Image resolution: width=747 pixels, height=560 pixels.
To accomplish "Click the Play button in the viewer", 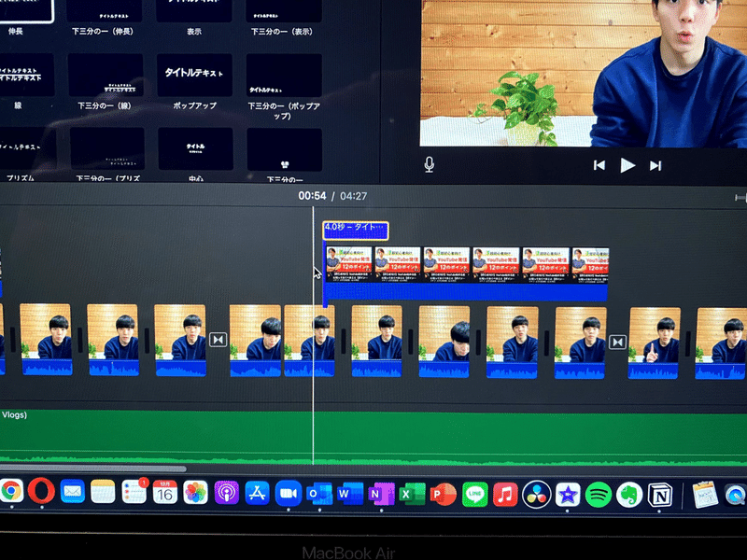I will (x=627, y=166).
